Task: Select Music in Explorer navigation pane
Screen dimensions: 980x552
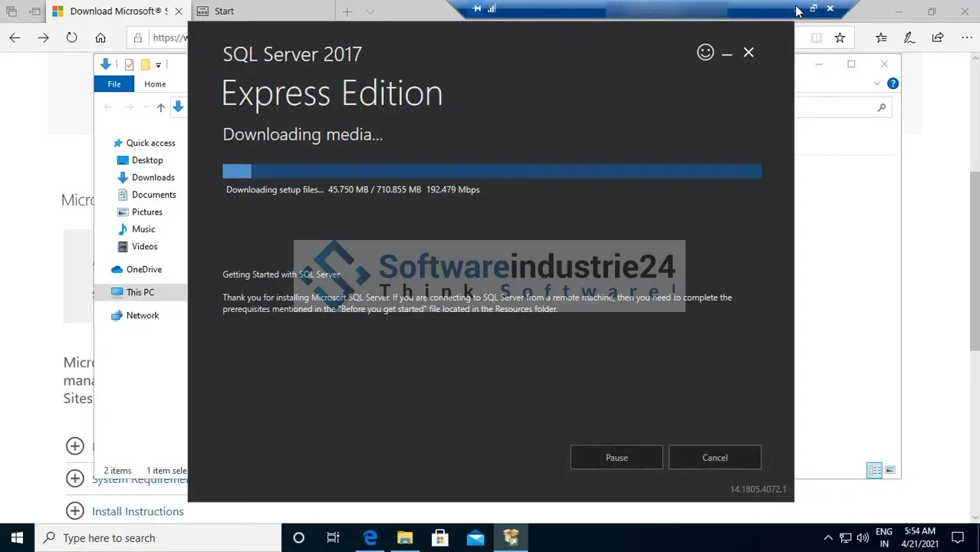Action: 136,229
